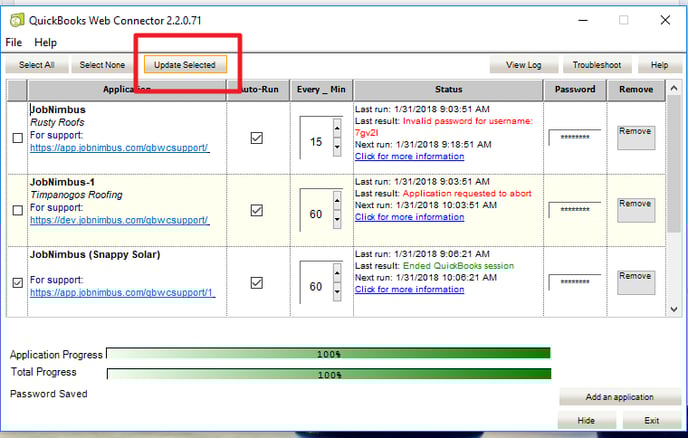Click Add an application button
688x438 pixels.
[619, 397]
